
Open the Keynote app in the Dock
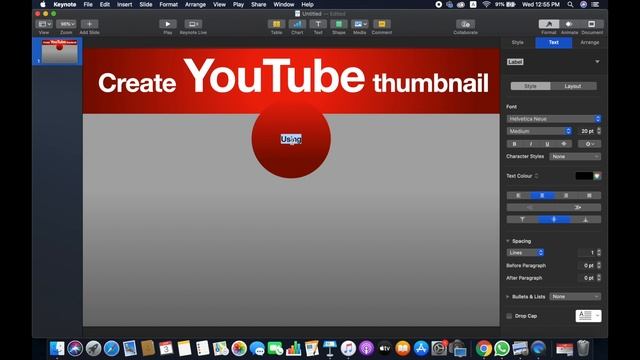point(329,349)
